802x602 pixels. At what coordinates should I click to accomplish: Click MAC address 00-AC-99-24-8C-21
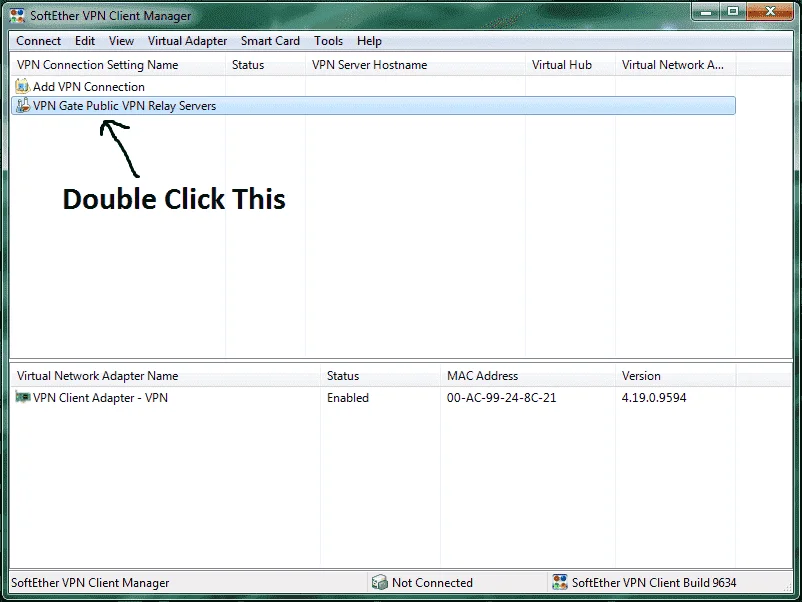[x=501, y=398]
